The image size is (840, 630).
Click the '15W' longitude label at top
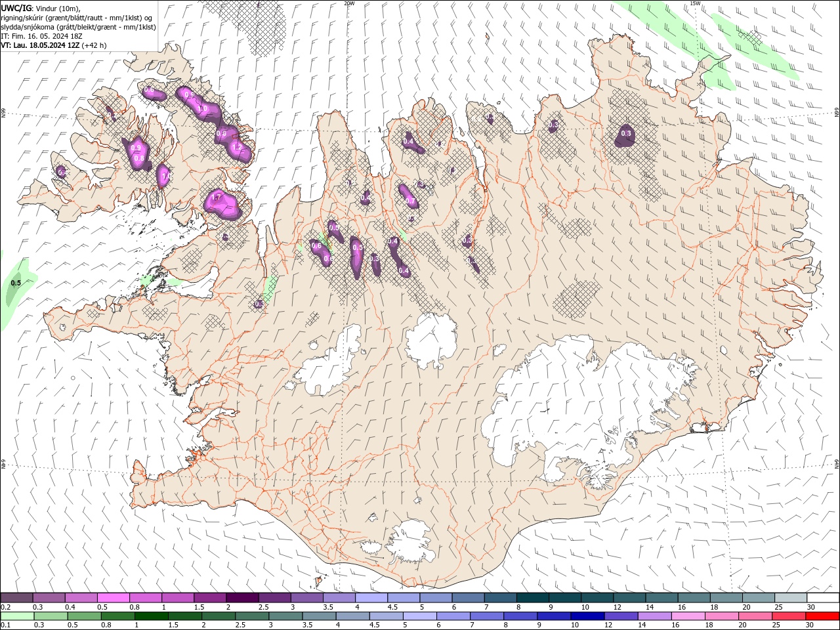click(695, 3)
